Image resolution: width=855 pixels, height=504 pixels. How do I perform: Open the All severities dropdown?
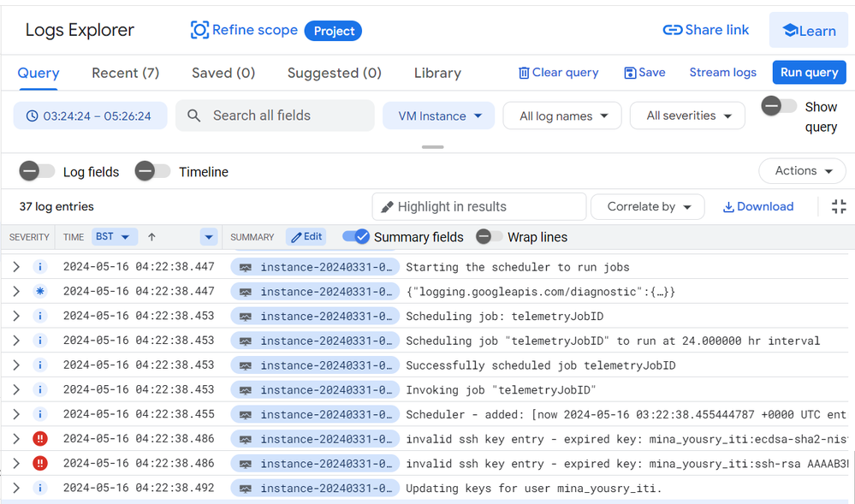[x=687, y=116]
